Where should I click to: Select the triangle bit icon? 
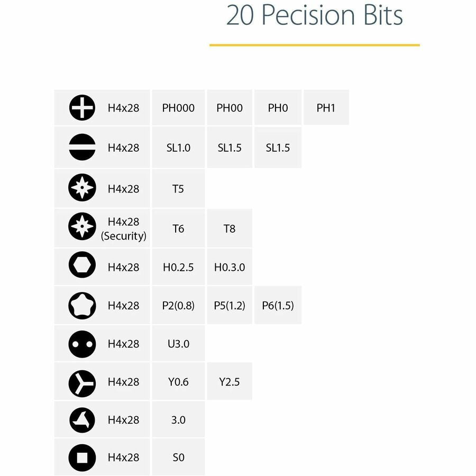pos(82,420)
